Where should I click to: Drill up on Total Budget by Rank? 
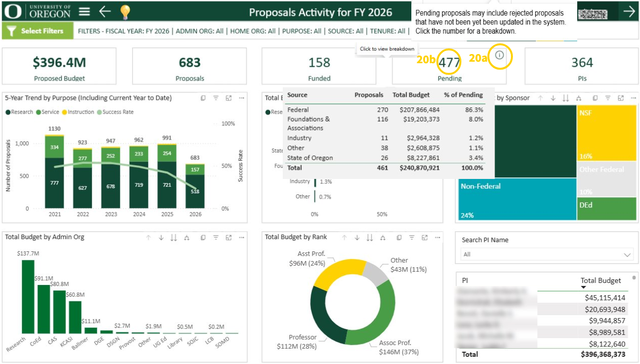pyautogui.click(x=344, y=238)
